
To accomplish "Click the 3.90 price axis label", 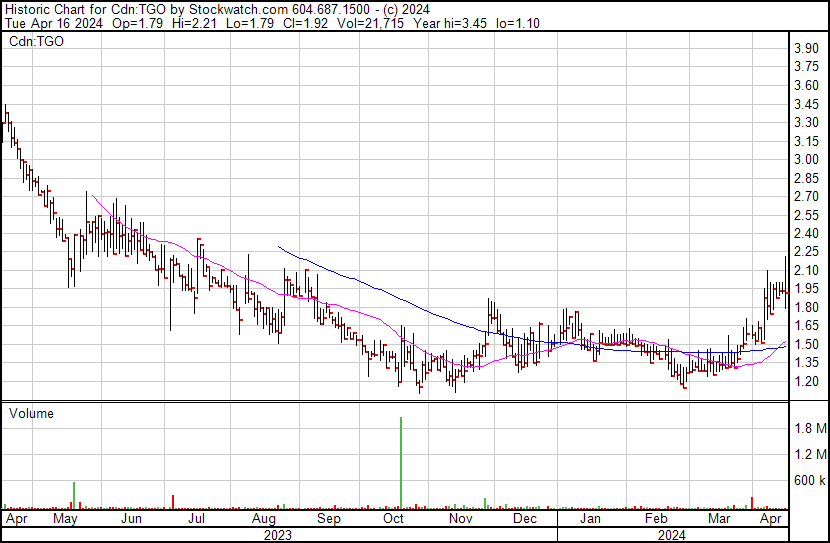I will 806,49.
